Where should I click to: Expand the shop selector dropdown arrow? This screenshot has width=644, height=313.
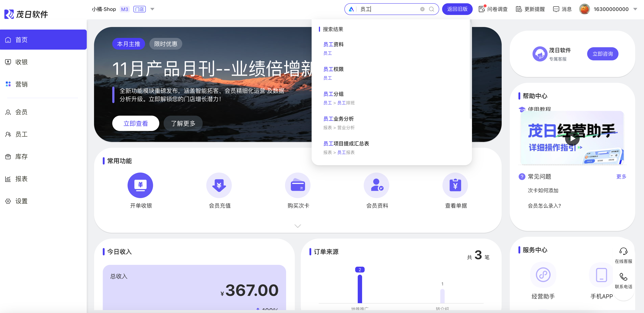(152, 9)
